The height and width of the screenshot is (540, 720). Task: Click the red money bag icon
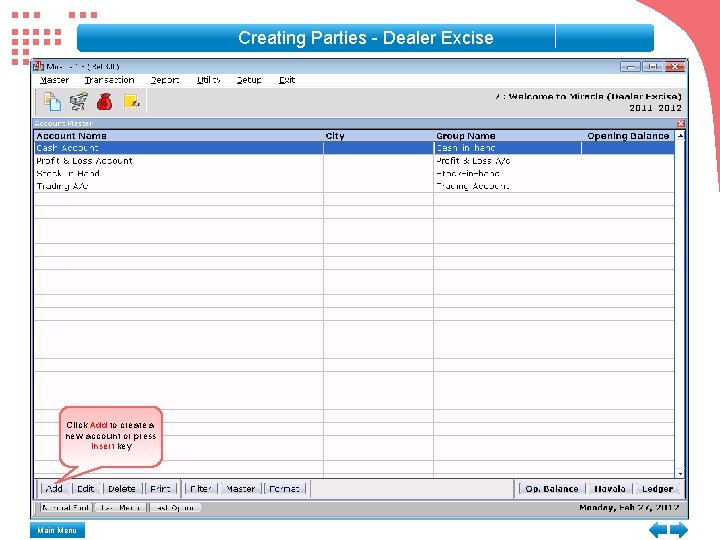pyautogui.click(x=105, y=101)
